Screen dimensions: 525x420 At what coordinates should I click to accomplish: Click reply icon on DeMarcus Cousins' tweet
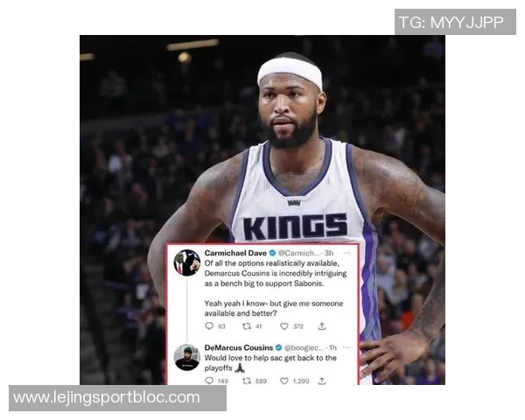point(209,381)
